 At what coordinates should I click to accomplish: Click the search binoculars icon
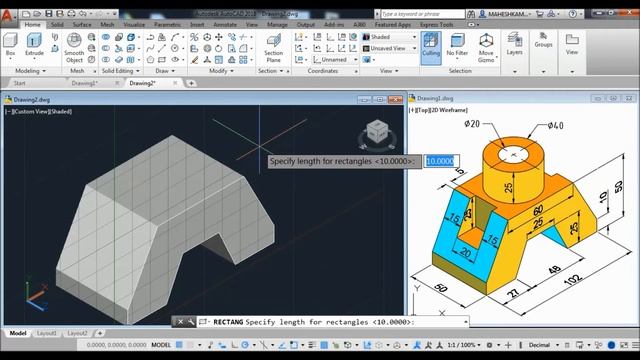click(471, 14)
